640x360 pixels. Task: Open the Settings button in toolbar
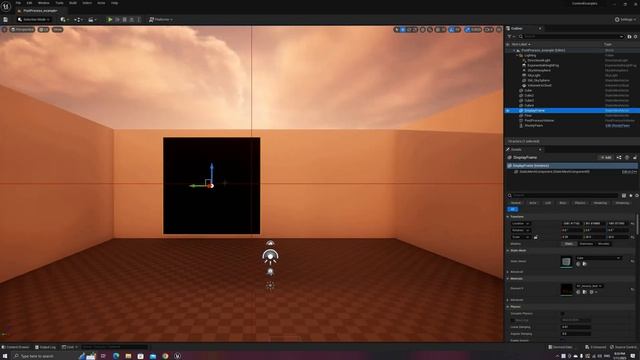pos(625,20)
